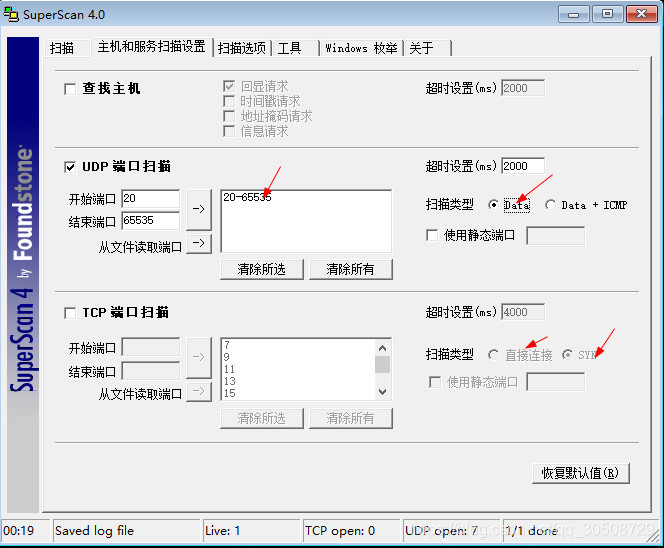Screen dimensions: 664x548
Task: Select the Data + ICMP radio
Action: (x=551, y=205)
